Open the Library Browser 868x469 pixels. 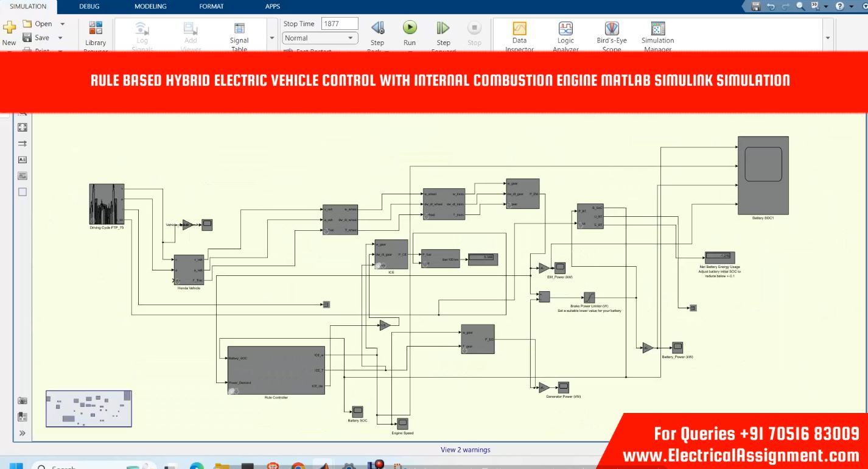96,29
